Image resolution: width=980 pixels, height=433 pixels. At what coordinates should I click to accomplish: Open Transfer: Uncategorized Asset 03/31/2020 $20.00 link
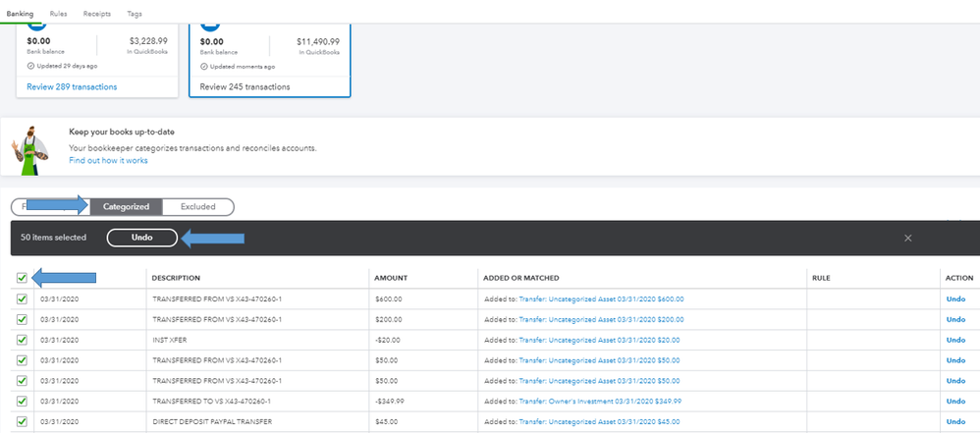599,340
